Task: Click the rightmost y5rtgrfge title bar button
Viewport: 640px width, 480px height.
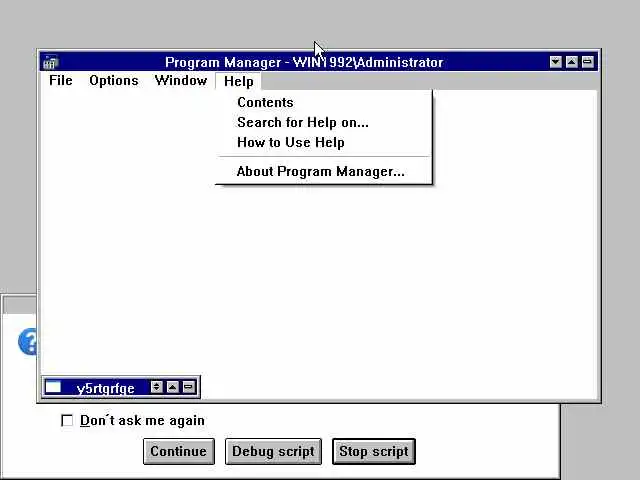Action: (x=188, y=387)
